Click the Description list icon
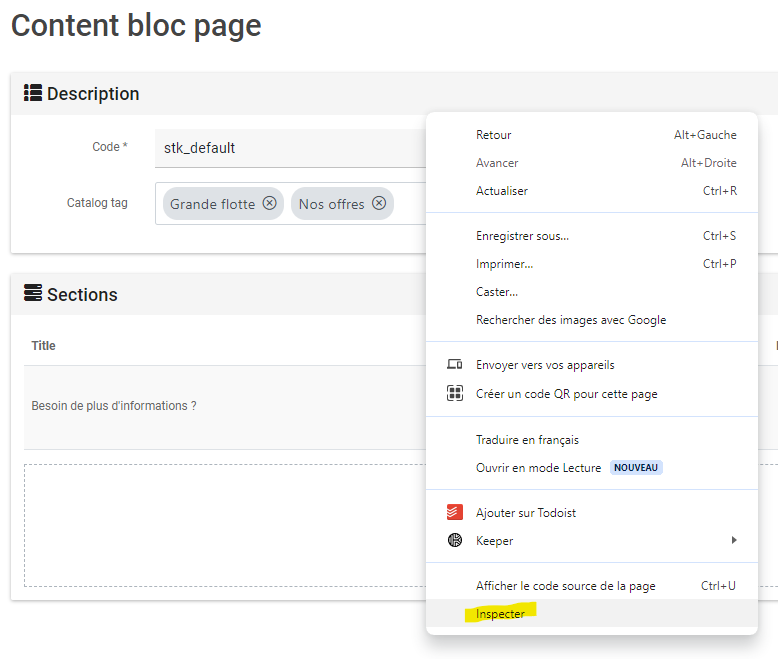Viewport: 778px width, 659px height. (33, 93)
